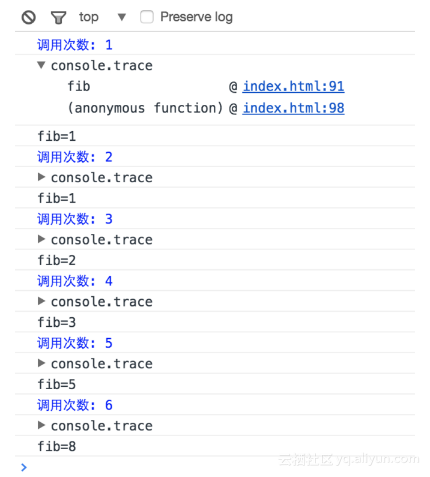
Task: Collapse the expanded console.trace under 调用次数: 1
Action: (41, 65)
